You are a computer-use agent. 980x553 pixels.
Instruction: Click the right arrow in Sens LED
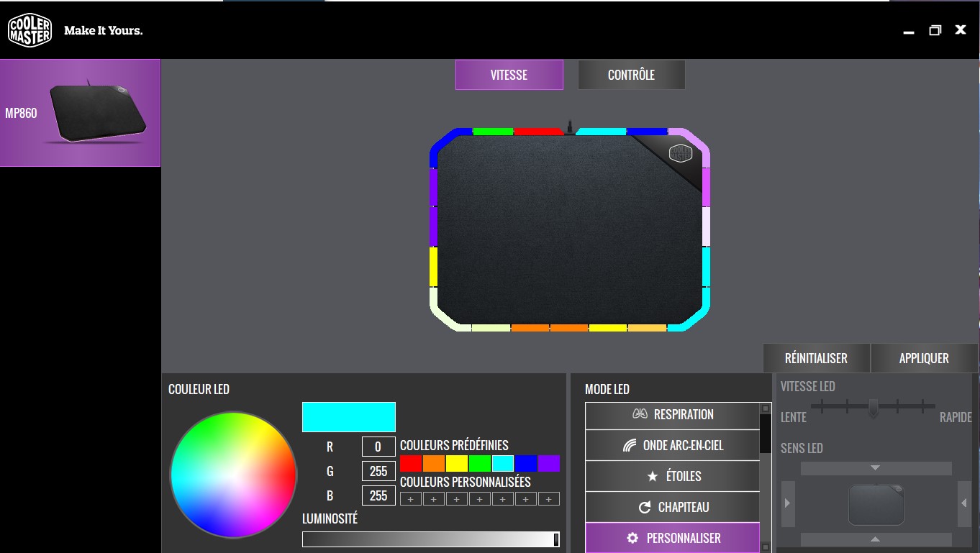pyautogui.click(x=787, y=503)
